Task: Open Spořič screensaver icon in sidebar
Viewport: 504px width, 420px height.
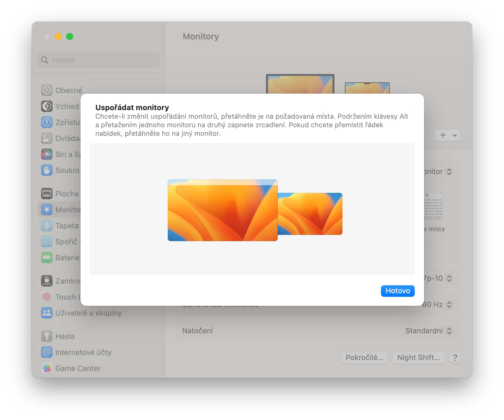Action: (47, 241)
